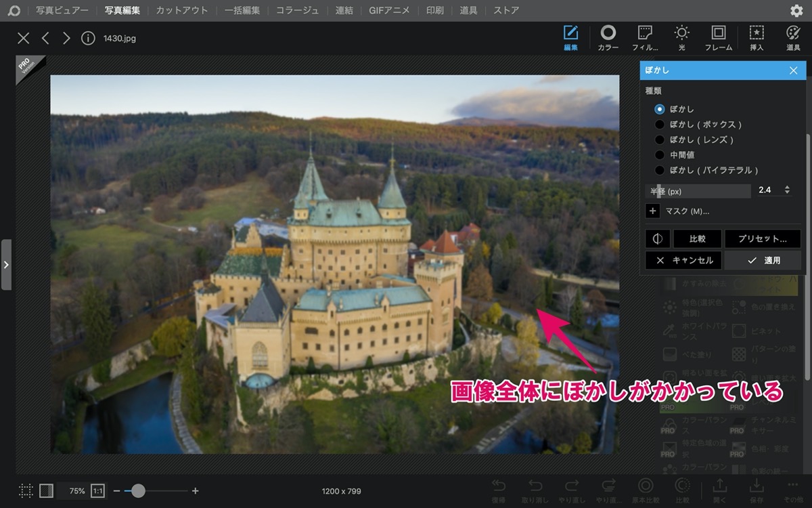Image resolution: width=812 pixels, height=508 pixels.
Task: Toggle the split before/after icon in blur panel
Action: 658,239
